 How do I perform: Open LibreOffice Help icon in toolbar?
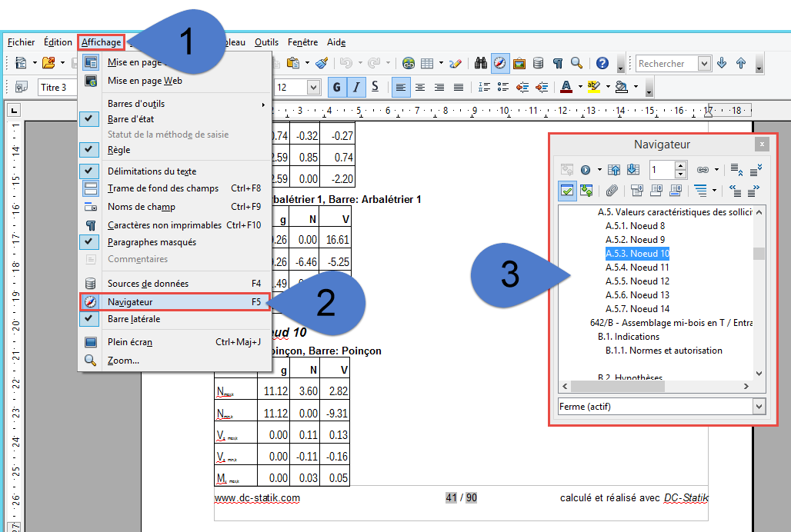pos(602,63)
